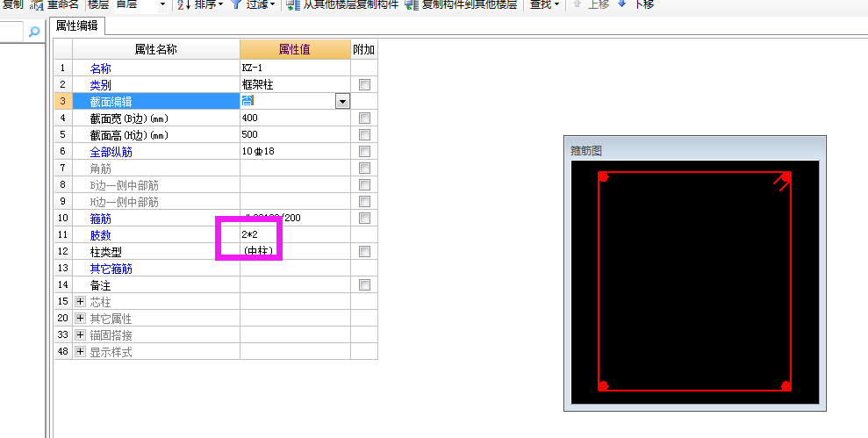Click the 类别 property link
This screenshot has height=438, width=868.
coord(101,85)
